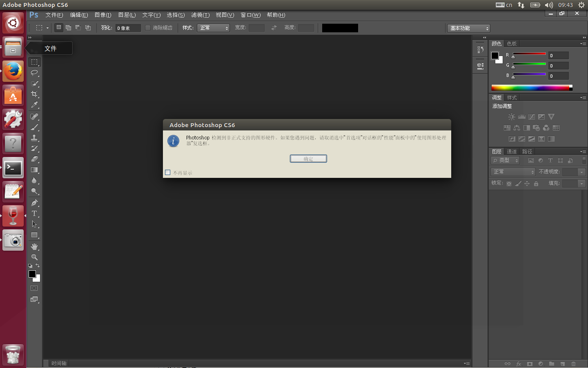
Task: Open Ubuntu Software Center launcher icon
Action: pos(13,95)
